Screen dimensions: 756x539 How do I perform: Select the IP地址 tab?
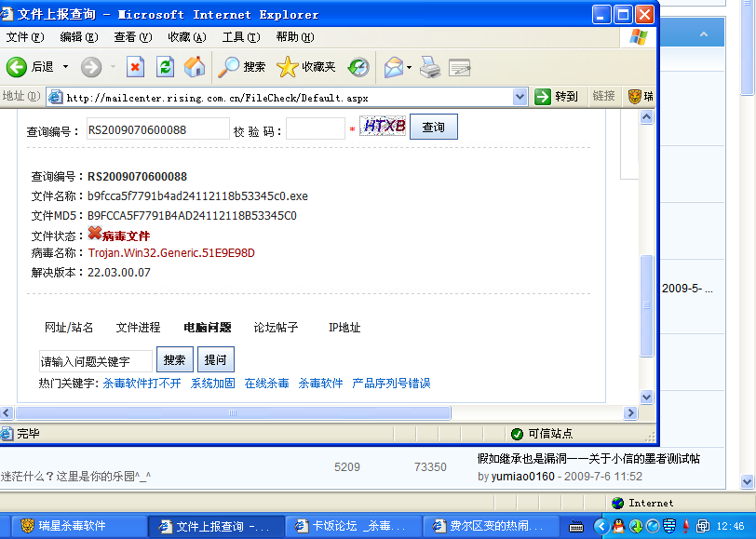(x=344, y=328)
